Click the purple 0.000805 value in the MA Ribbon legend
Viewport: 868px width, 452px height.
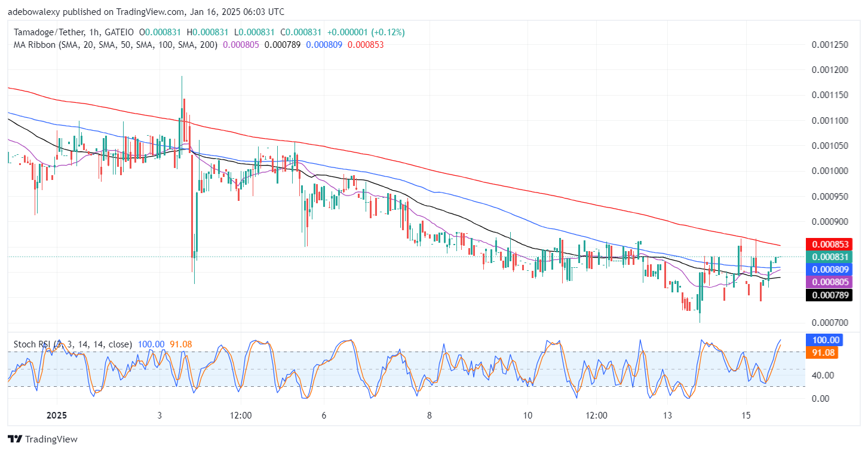pos(241,44)
